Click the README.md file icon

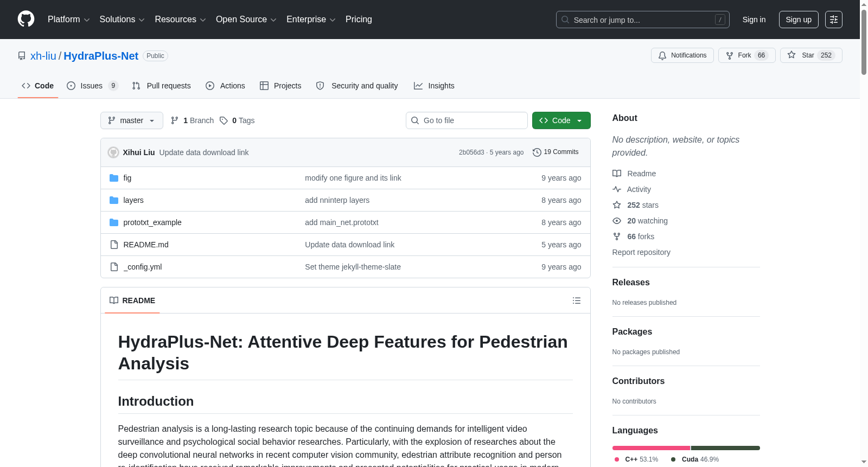(x=114, y=245)
